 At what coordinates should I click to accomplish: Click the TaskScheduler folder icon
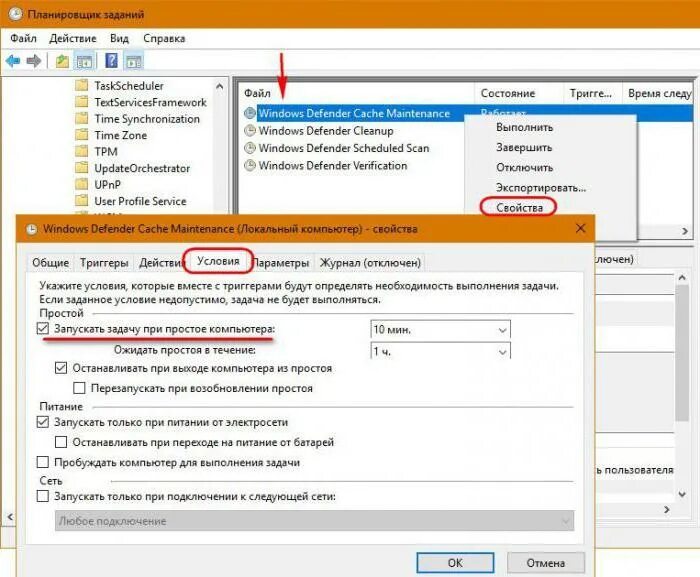tap(81, 85)
